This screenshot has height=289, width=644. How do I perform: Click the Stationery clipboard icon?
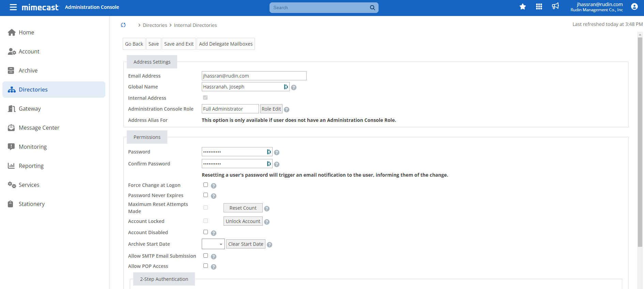pyautogui.click(x=11, y=204)
